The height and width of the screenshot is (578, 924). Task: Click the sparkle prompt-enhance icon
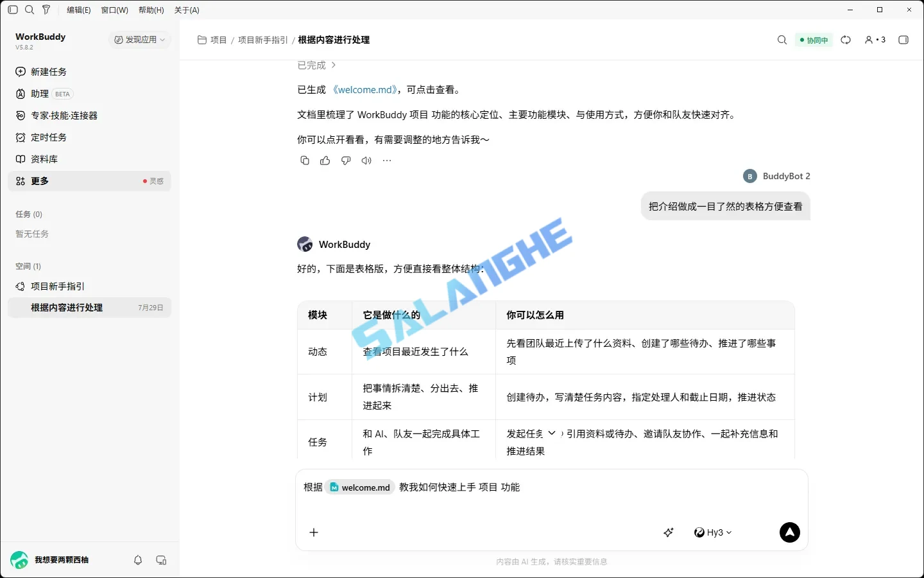point(669,532)
